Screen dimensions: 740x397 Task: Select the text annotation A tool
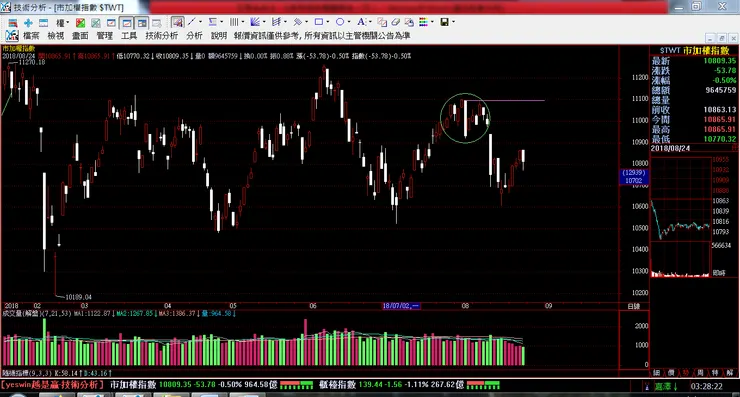(x=361, y=22)
